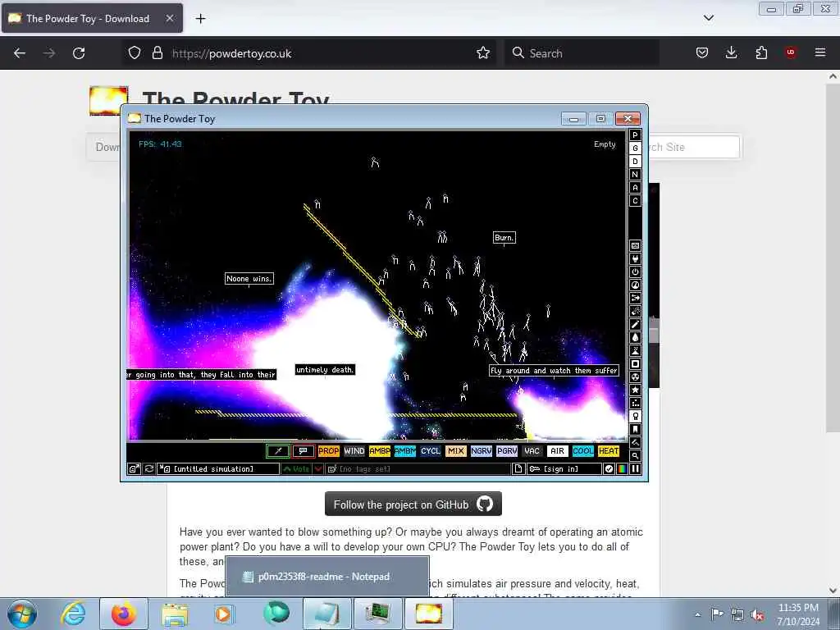The image size is (840, 630).
Task: Reload the simulation with refresh icon
Action: click(x=149, y=468)
